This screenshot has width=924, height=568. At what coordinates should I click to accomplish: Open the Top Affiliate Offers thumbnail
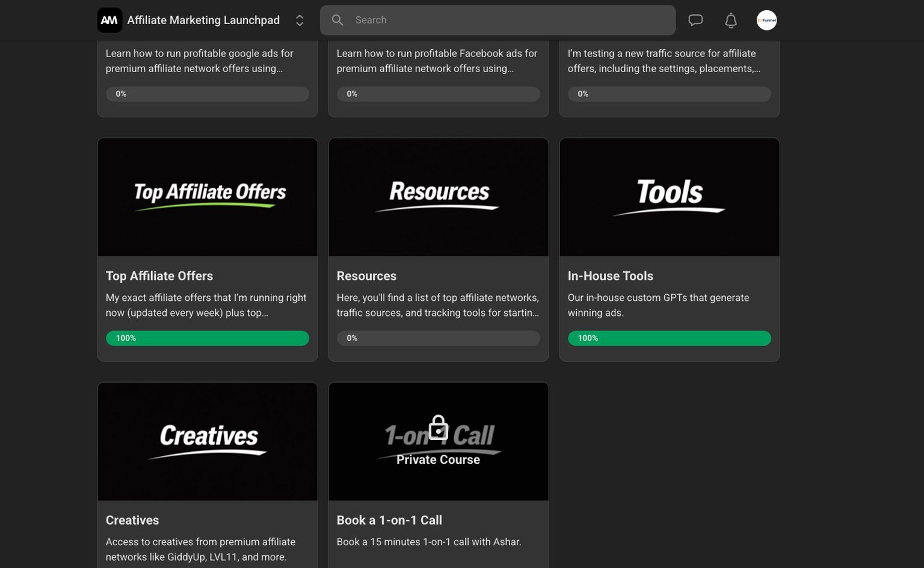pos(208,197)
